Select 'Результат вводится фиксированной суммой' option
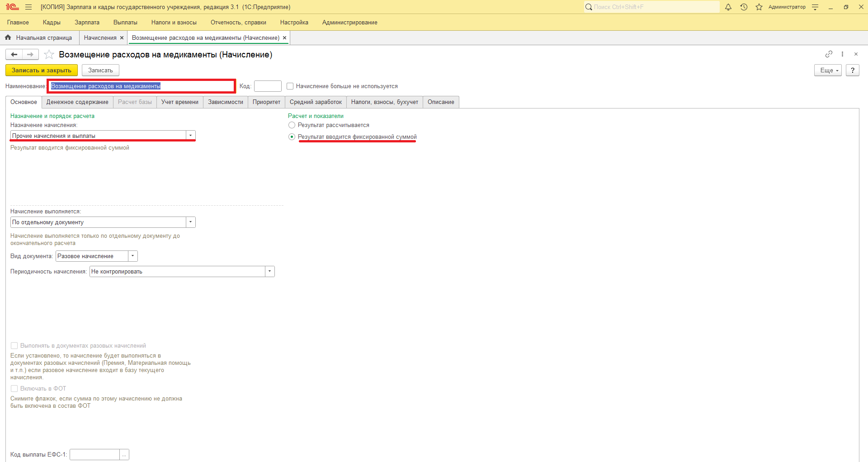The height and width of the screenshot is (462, 868). coord(292,137)
